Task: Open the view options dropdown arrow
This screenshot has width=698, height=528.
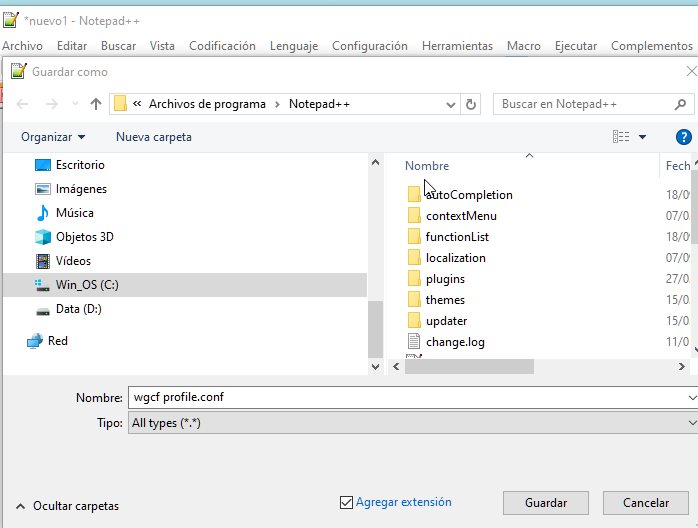Action: click(642, 137)
